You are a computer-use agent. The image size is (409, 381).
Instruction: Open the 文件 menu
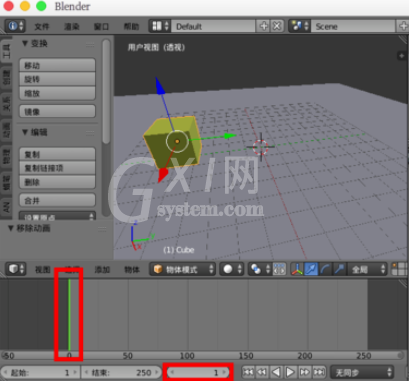42,26
